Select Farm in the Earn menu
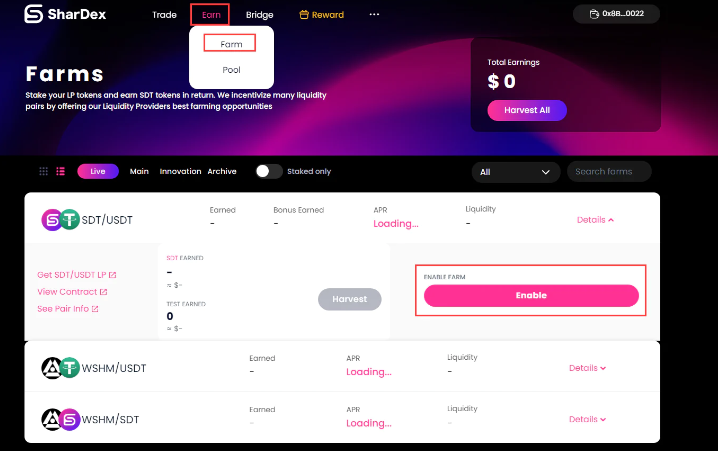Viewport: 719px width, 451px height. coord(231,44)
